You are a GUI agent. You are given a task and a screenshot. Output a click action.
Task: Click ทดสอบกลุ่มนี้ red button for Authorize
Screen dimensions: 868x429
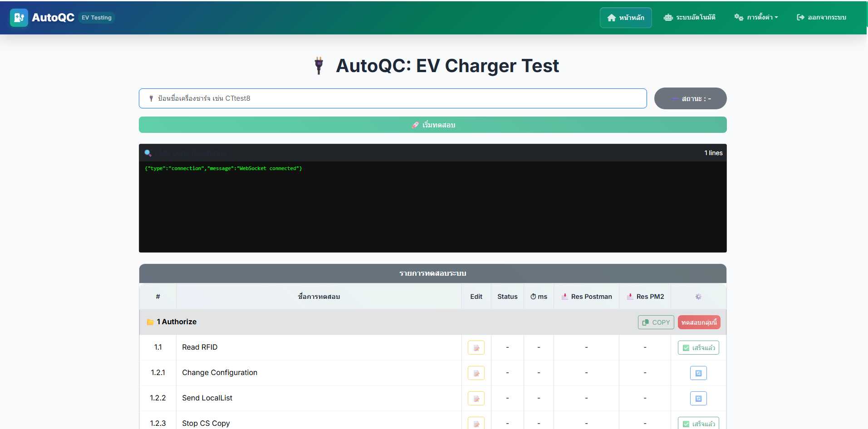[x=699, y=322]
